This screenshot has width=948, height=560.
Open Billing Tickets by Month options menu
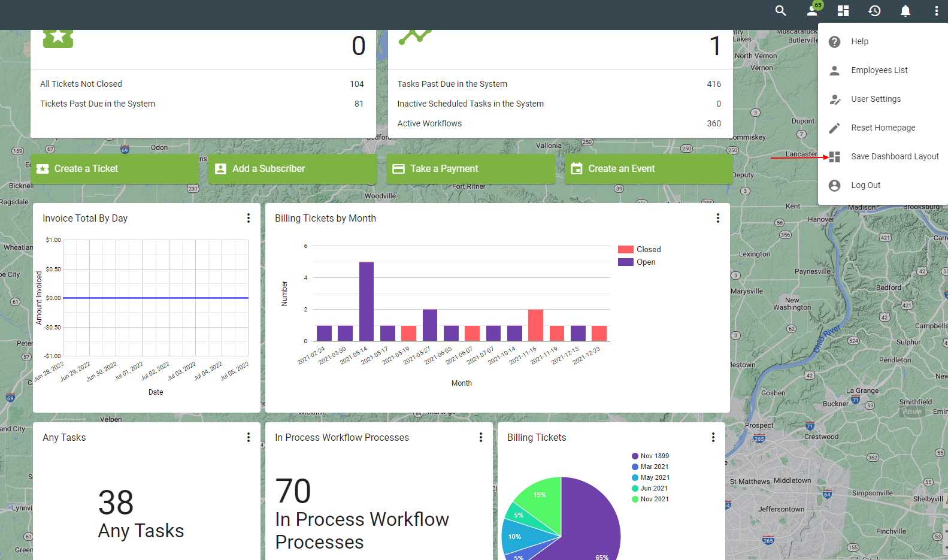(x=718, y=218)
